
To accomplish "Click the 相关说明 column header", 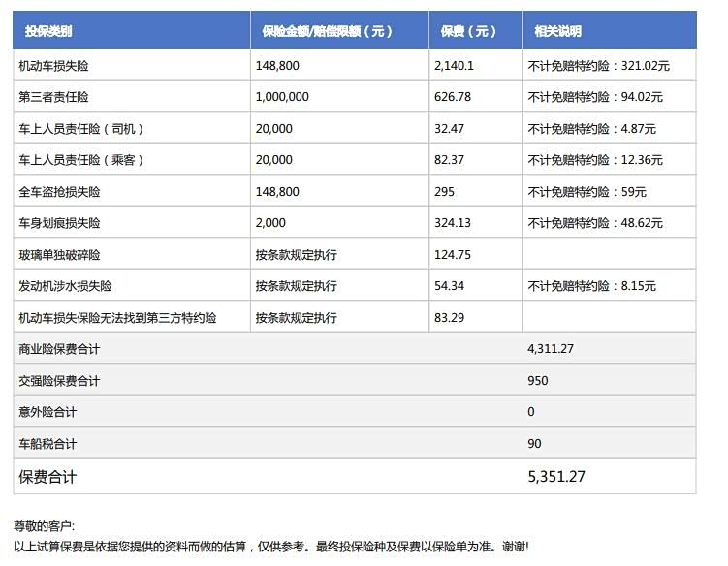I will 557,31.
